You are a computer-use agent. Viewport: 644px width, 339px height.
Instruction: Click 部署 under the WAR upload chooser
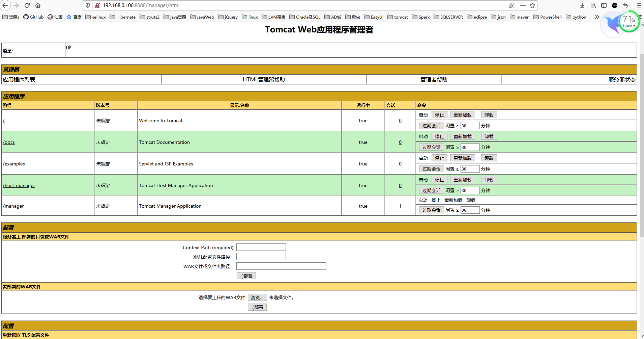[x=257, y=307]
